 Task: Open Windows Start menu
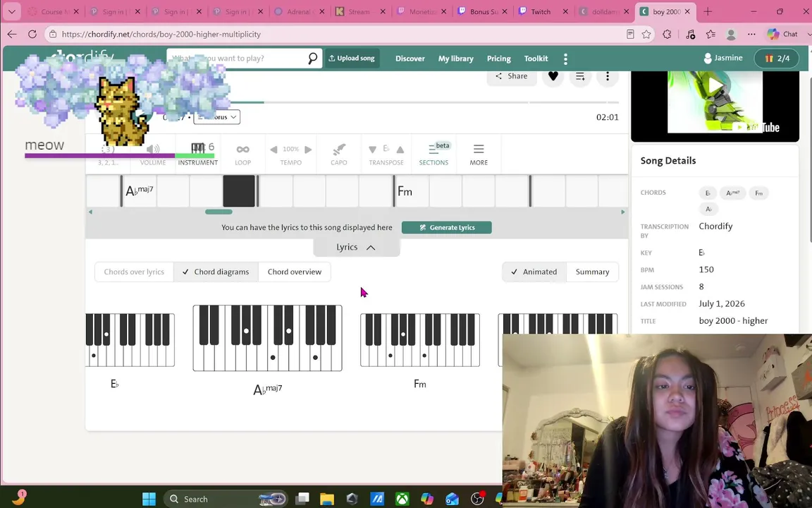tap(149, 499)
